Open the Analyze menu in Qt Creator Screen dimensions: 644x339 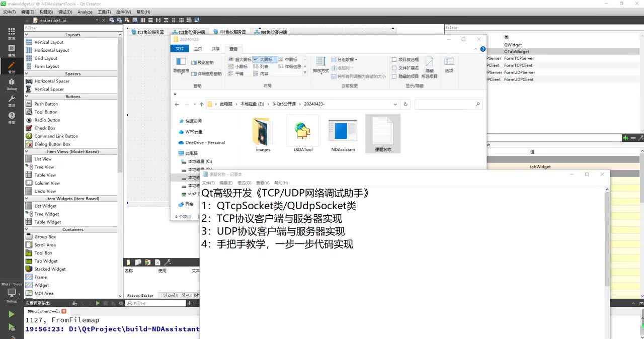[x=85, y=12]
